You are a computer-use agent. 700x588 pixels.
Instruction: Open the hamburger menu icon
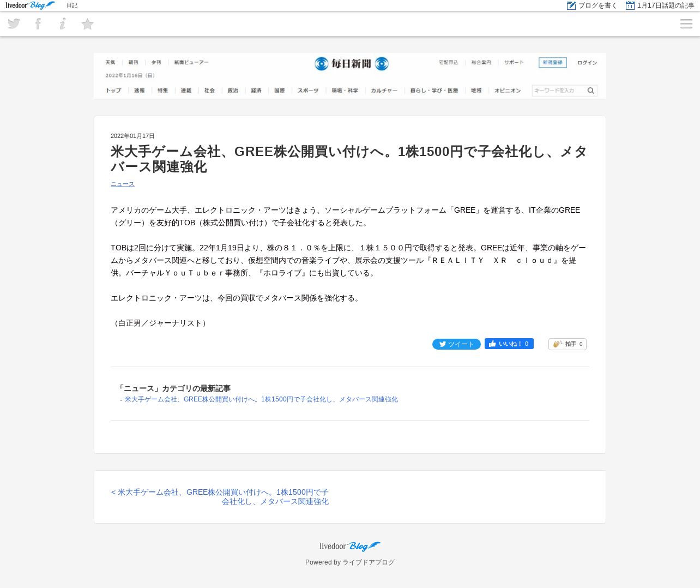[x=686, y=24]
